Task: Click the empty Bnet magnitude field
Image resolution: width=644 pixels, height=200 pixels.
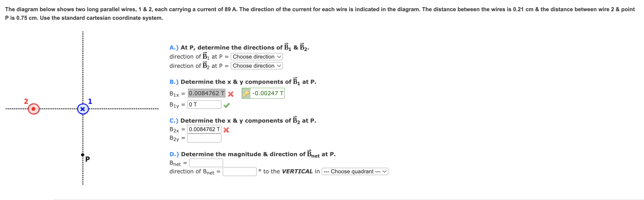Action: 206,163
